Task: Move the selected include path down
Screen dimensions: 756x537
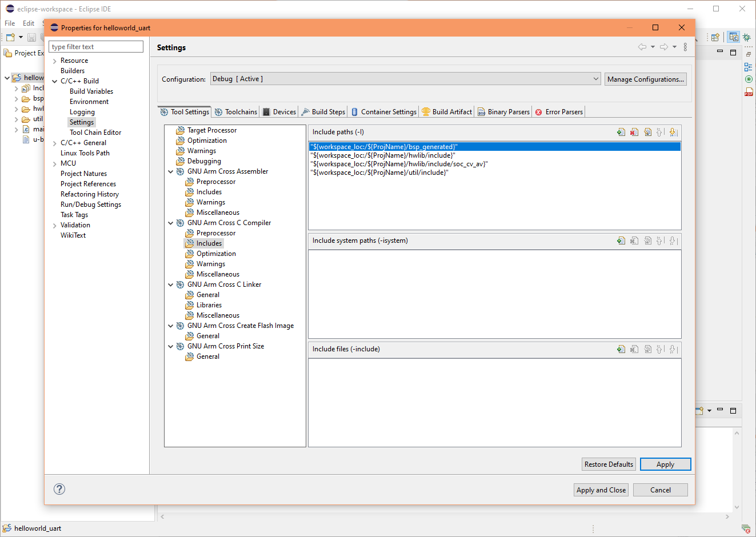Action: (674, 131)
